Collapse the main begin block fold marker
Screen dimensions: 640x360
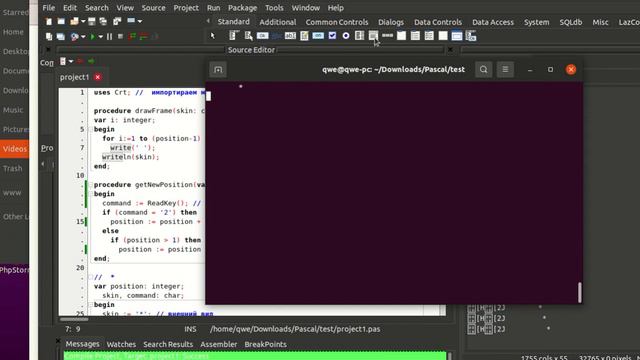90,304
